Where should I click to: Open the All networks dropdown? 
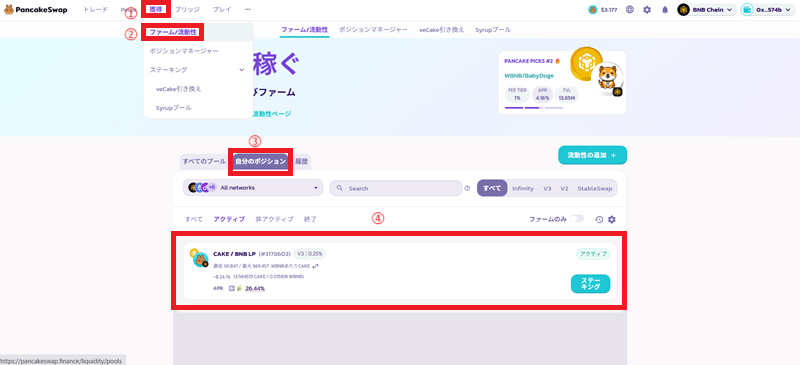pyautogui.click(x=253, y=188)
